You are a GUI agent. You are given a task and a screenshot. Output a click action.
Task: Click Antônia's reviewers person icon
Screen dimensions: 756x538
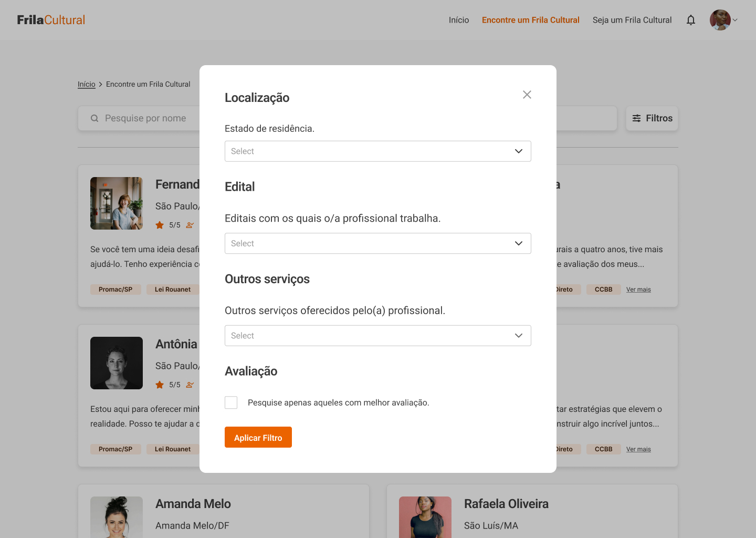point(190,385)
